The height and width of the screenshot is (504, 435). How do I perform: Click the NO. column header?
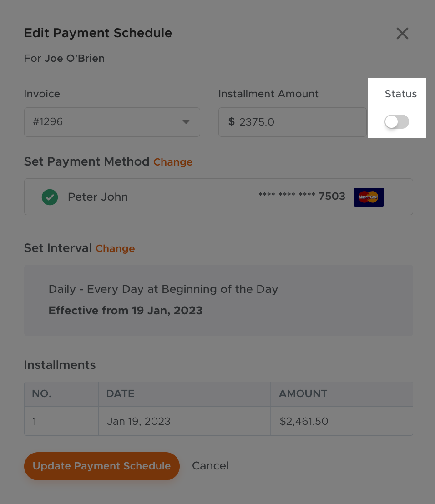tap(41, 394)
